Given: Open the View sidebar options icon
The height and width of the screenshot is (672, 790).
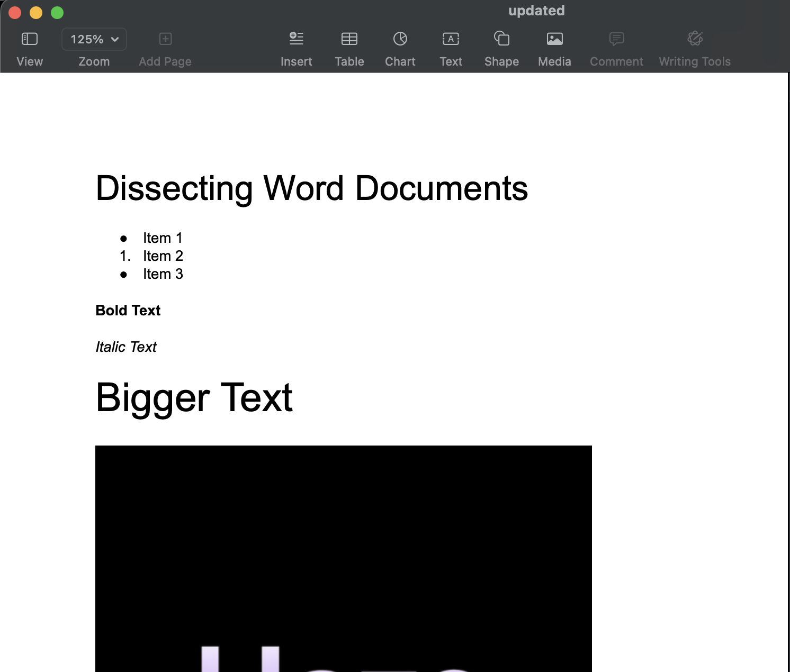Looking at the screenshot, I should (30, 39).
